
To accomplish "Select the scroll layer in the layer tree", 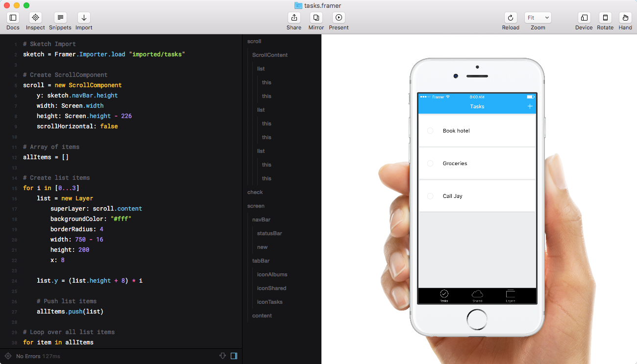I will pos(254,41).
